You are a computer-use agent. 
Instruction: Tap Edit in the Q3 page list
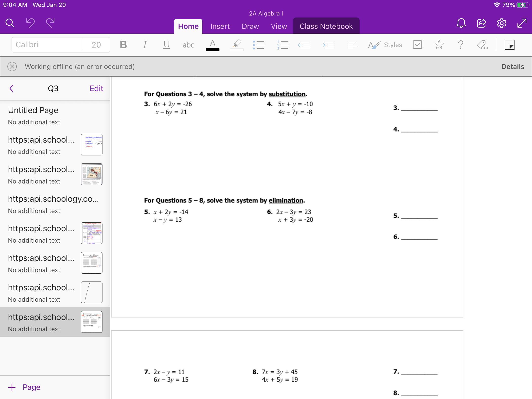click(96, 88)
